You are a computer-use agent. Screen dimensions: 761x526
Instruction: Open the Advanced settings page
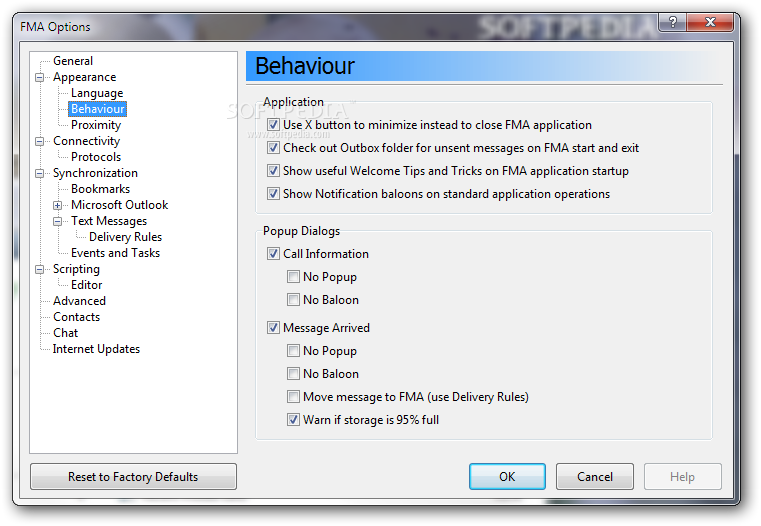pyautogui.click(x=79, y=301)
